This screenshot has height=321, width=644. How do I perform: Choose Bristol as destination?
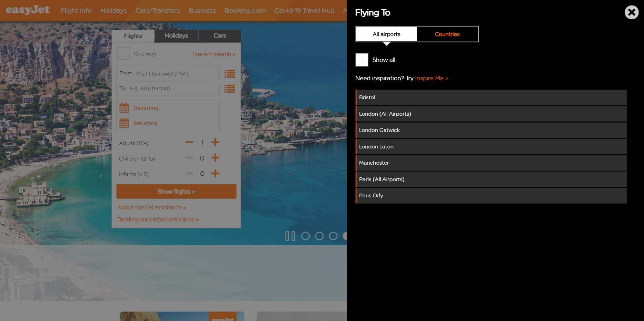click(491, 97)
